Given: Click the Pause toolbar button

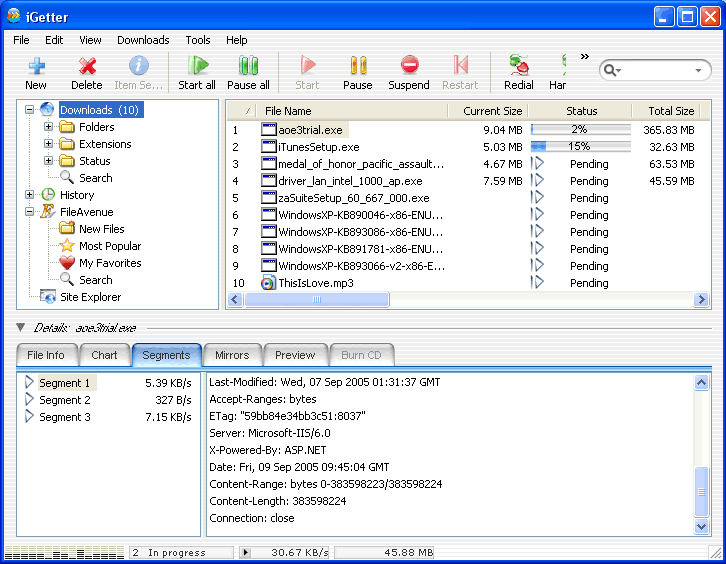Looking at the screenshot, I should tap(358, 66).
